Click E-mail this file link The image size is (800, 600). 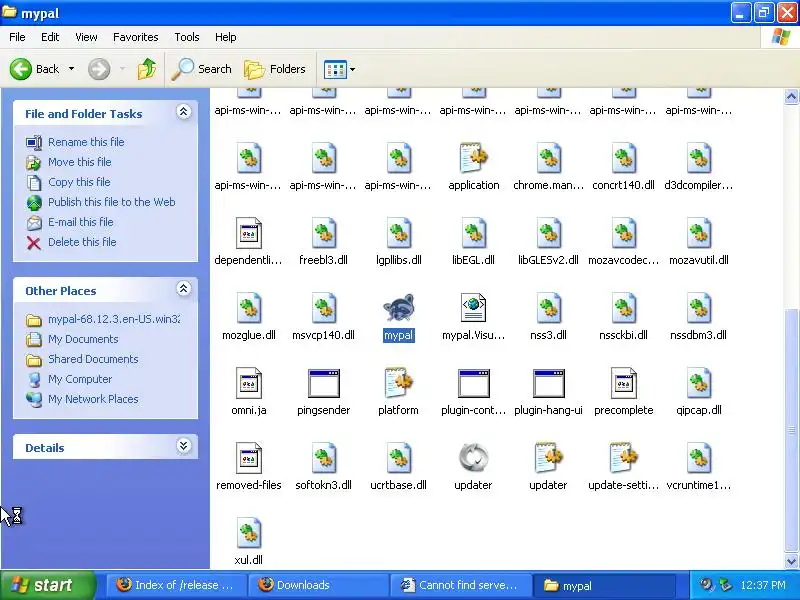point(81,222)
